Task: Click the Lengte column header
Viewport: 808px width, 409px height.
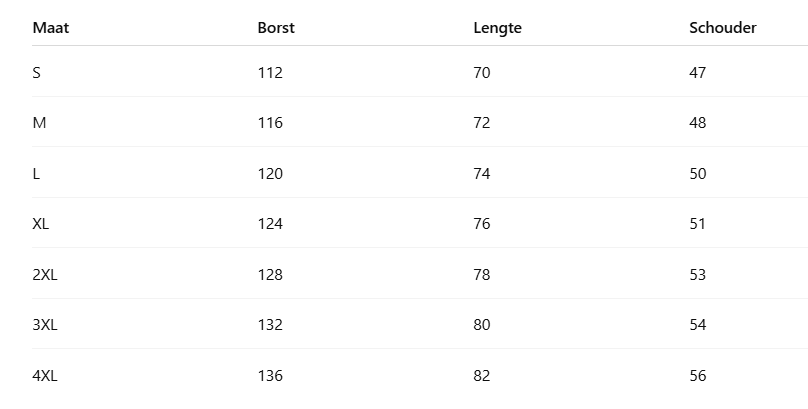Action: pos(497,28)
